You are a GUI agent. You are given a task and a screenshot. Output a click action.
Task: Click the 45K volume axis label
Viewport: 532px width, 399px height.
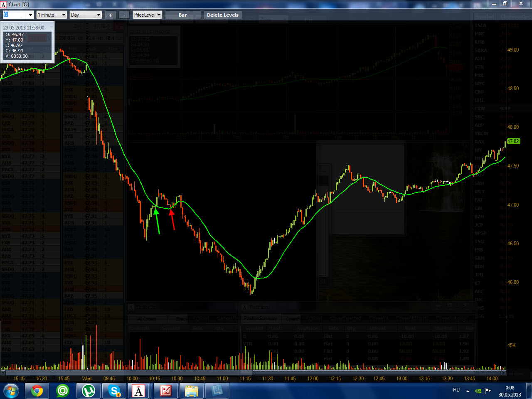[x=512, y=345]
